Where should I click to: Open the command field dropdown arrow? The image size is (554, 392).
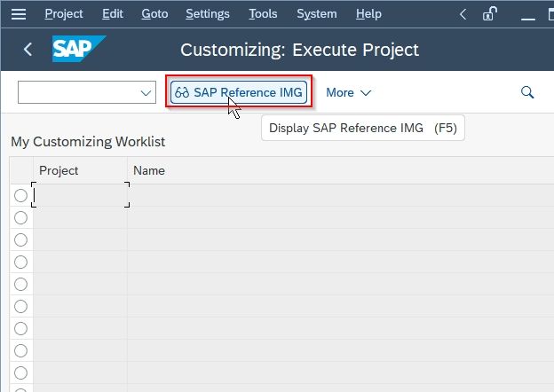pos(146,93)
